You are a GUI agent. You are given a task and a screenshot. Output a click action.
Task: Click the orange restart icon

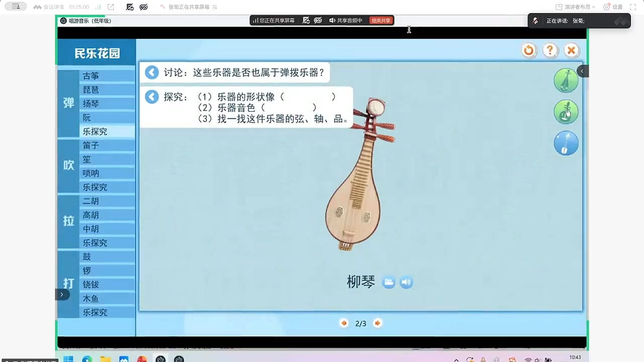529,50
